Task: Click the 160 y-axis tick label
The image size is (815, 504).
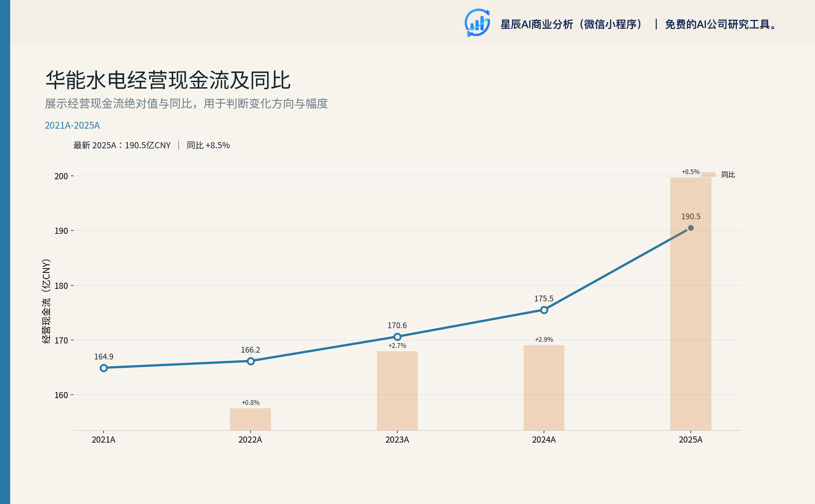Action: (61, 395)
